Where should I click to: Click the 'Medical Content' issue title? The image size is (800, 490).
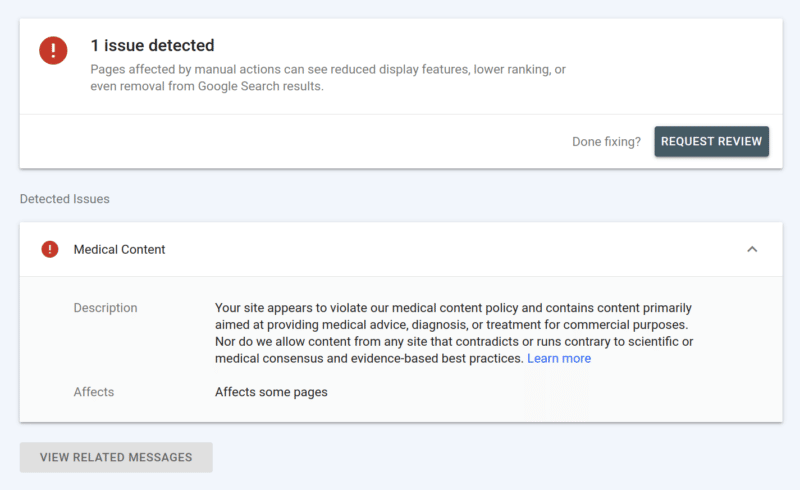[x=120, y=249]
